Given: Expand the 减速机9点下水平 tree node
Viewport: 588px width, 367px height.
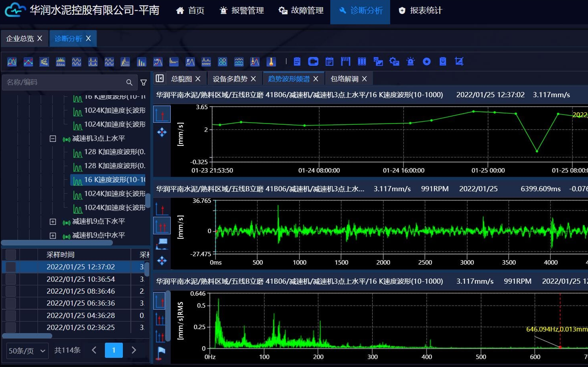Looking at the screenshot, I should coord(53,222).
